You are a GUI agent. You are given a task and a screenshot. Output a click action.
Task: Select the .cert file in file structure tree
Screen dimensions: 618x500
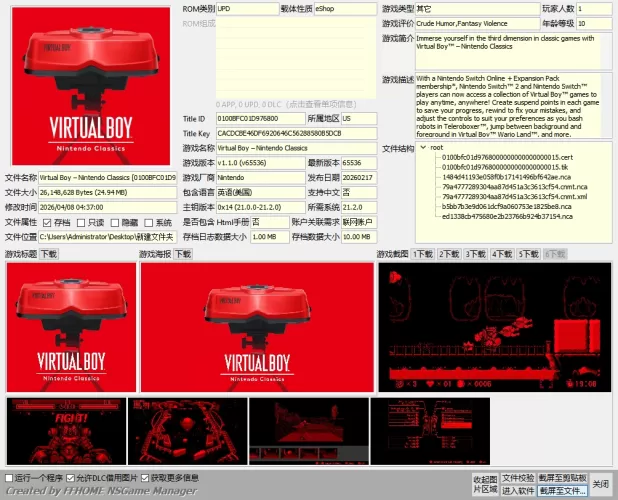click(x=507, y=157)
